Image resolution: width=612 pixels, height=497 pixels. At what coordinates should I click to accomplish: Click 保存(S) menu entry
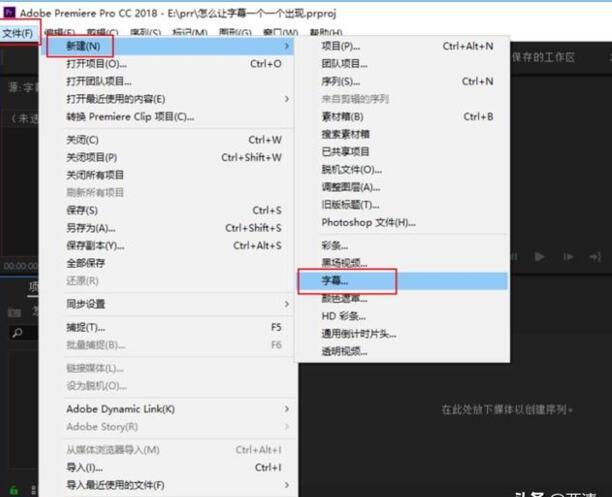[168, 210]
